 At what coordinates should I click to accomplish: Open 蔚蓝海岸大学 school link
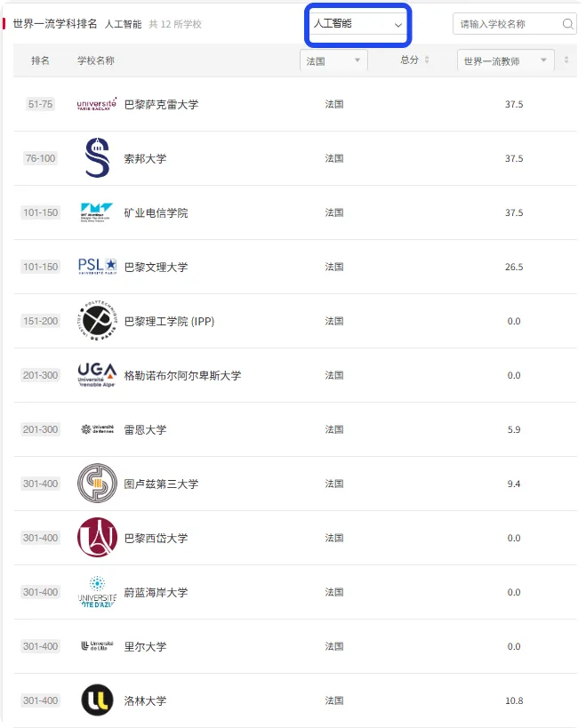pos(156,592)
